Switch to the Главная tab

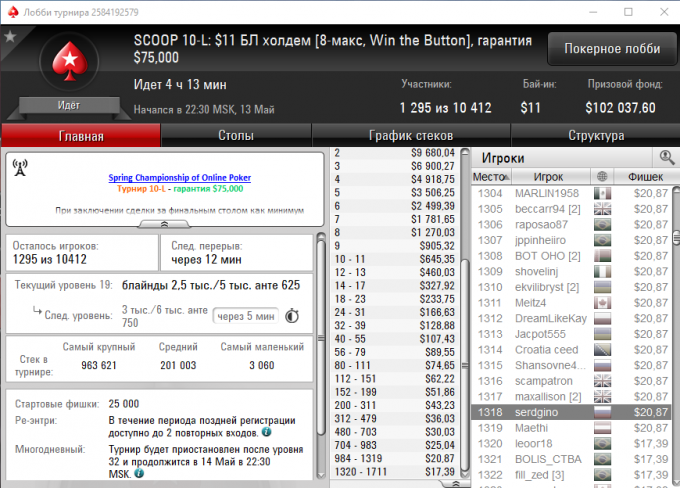coord(81,136)
